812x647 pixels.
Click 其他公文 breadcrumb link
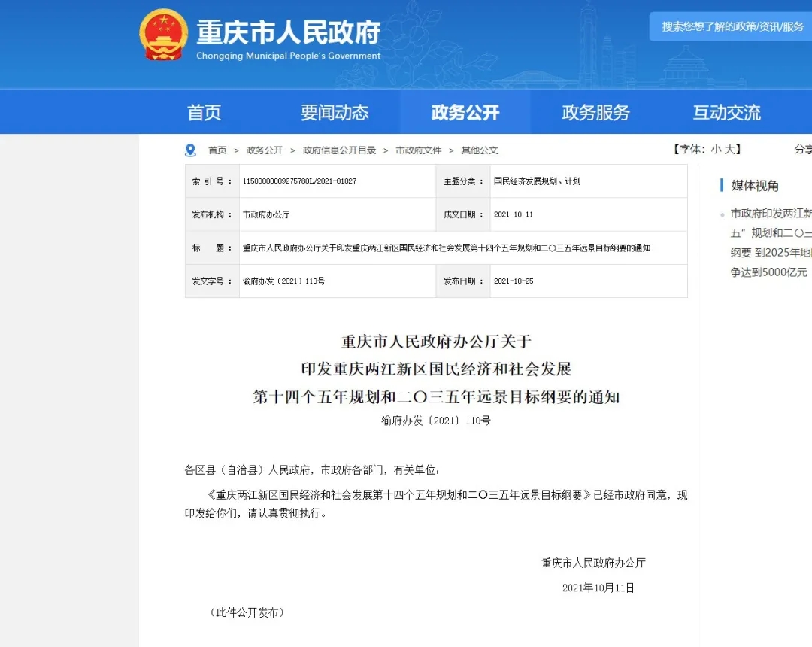tap(480, 150)
